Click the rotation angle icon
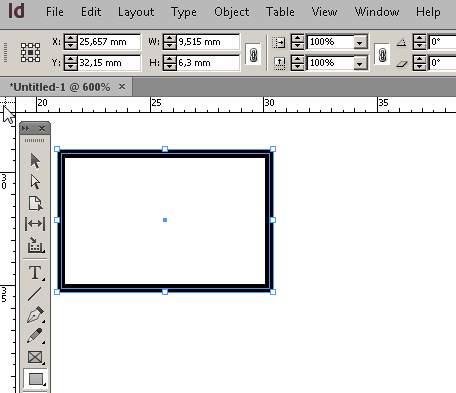This screenshot has height=393, width=456. pyautogui.click(x=401, y=42)
